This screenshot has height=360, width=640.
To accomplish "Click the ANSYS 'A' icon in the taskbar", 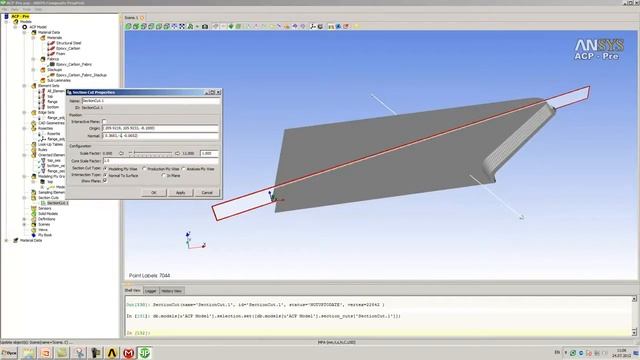I will click(112, 353).
